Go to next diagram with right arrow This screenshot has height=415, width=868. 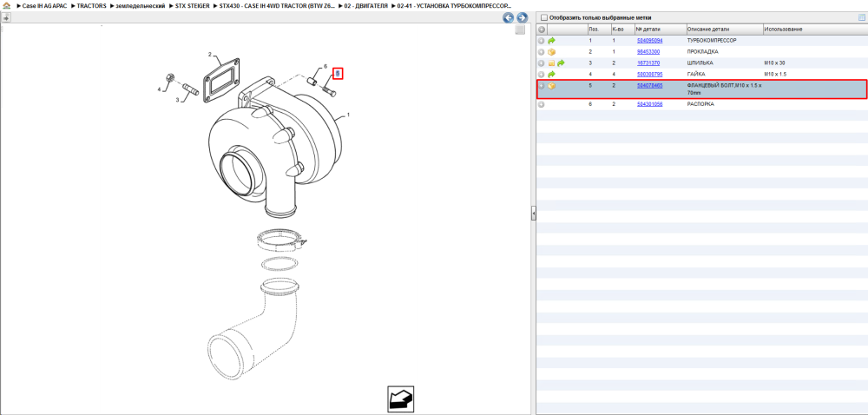[522, 17]
